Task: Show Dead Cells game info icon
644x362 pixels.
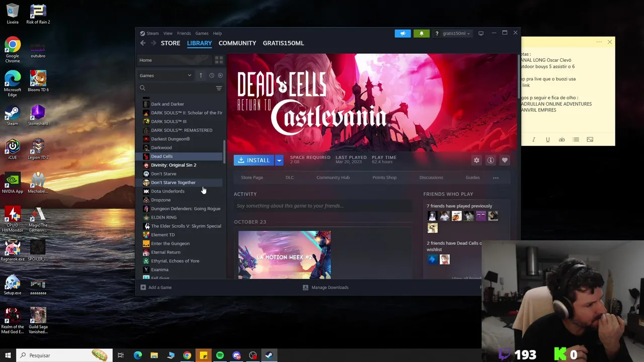Action: tap(491, 160)
